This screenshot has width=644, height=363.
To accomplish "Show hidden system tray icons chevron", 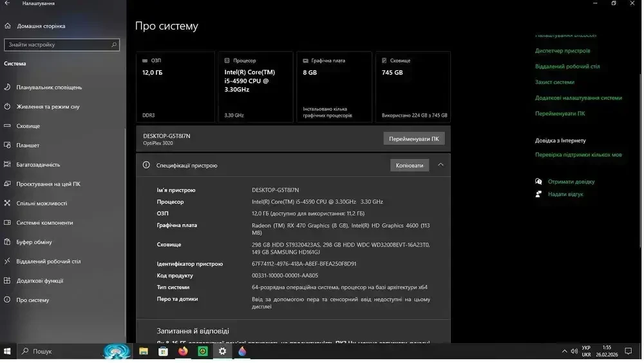I will tap(564, 351).
